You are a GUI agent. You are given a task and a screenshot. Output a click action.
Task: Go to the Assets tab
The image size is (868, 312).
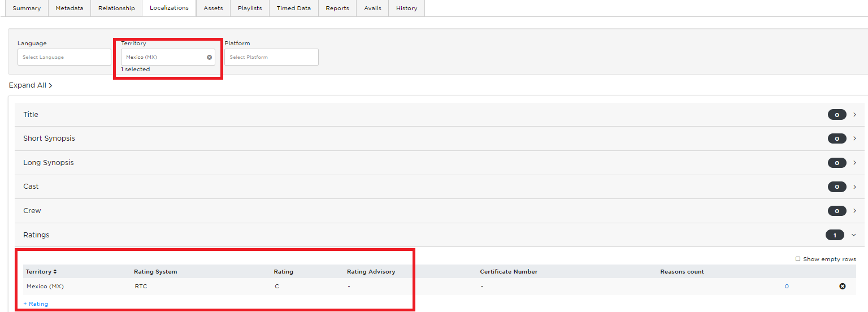click(213, 8)
